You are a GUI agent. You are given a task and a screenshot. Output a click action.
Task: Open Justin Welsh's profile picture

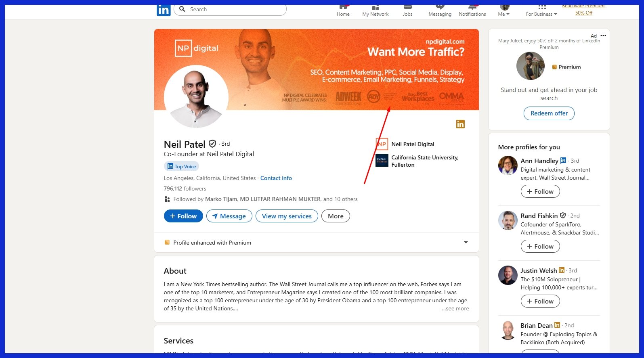coord(508,275)
